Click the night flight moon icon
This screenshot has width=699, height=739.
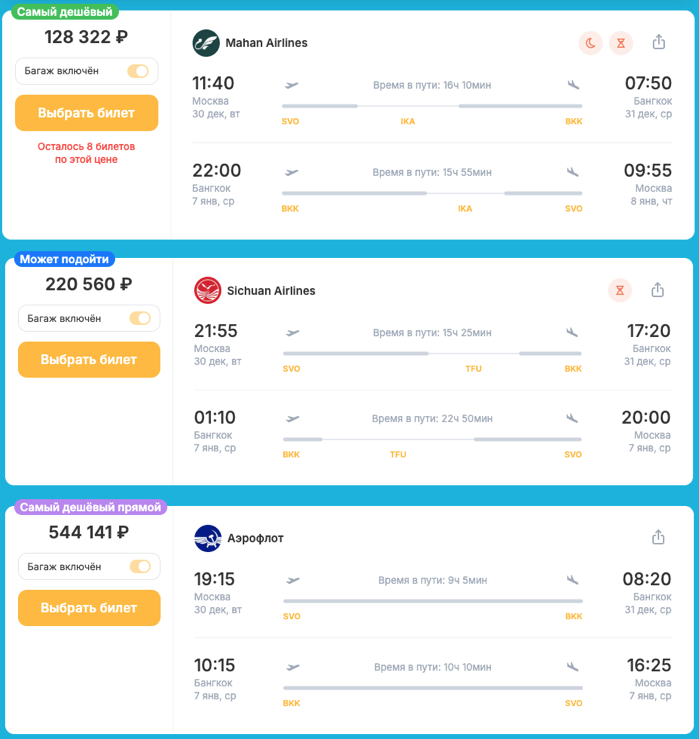point(591,43)
